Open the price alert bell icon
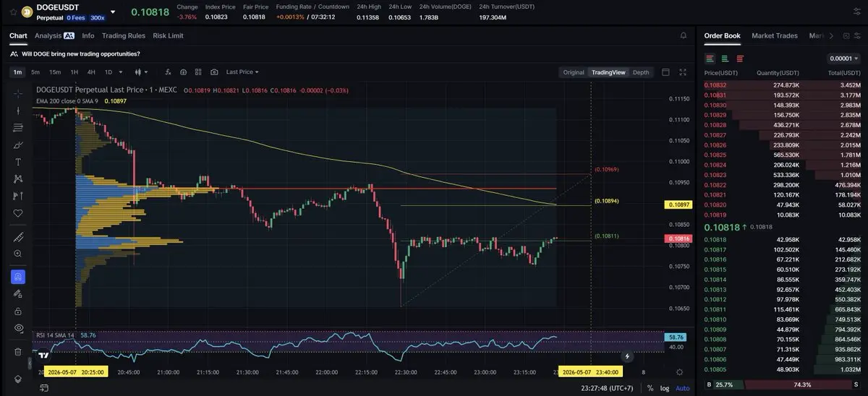This screenshot has height=396, width=868. (x=684, y=35)
